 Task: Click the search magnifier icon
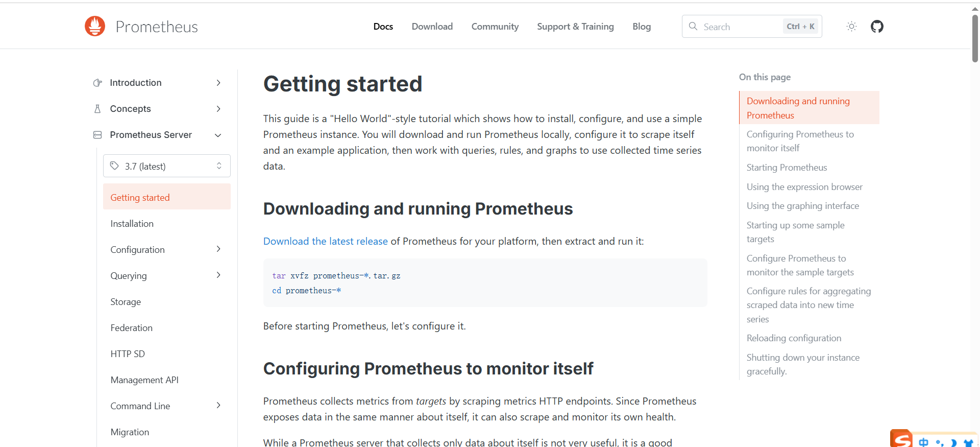coord(693,26)
